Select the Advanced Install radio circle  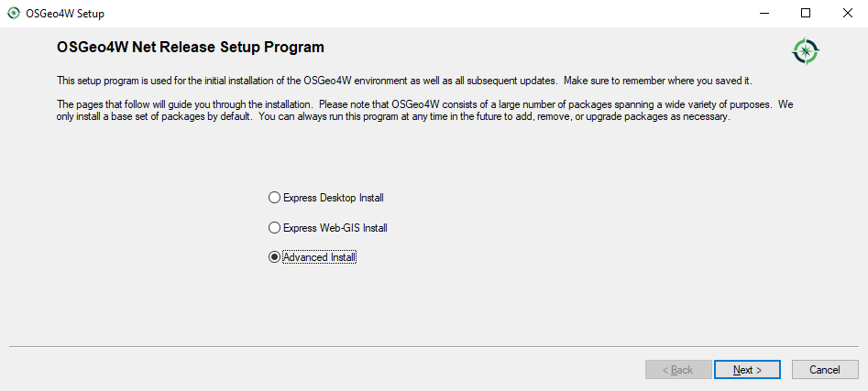[x=274, y=257]
